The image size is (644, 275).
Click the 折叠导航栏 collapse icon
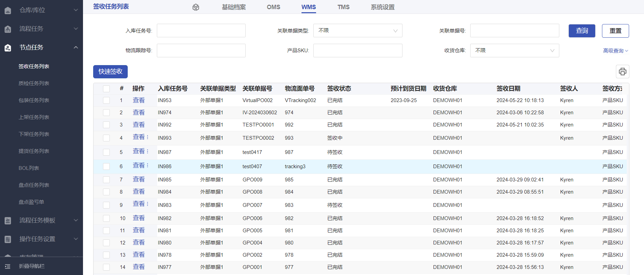click(8, 266)
